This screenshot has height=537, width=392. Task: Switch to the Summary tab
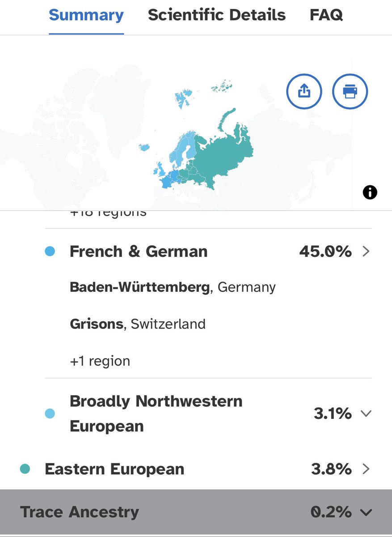86,16
